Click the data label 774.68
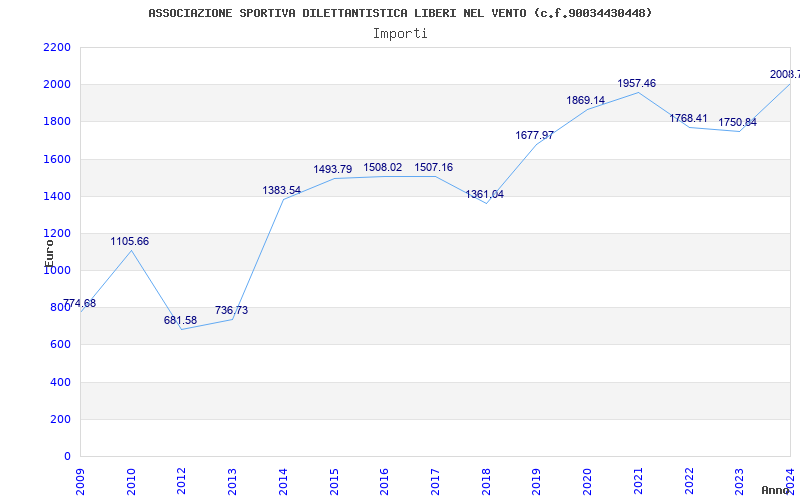The image size is (800, 500). click(x=79, y=303)
